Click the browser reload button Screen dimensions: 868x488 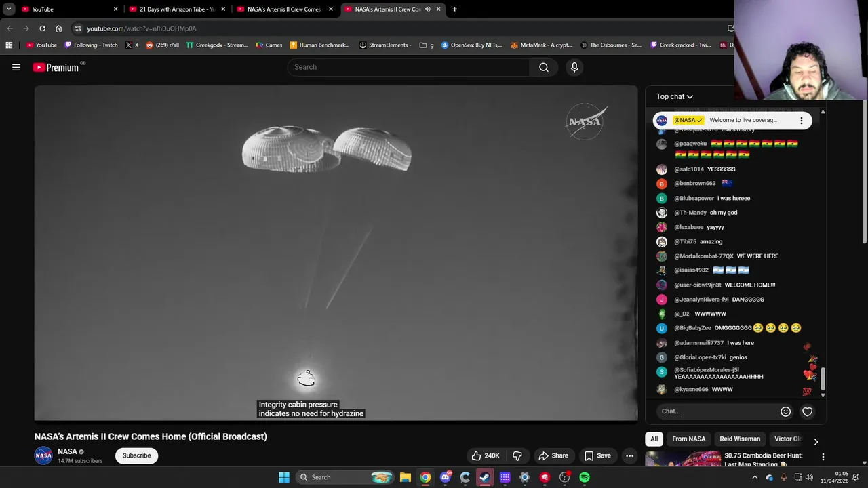[x=42, y=28]
